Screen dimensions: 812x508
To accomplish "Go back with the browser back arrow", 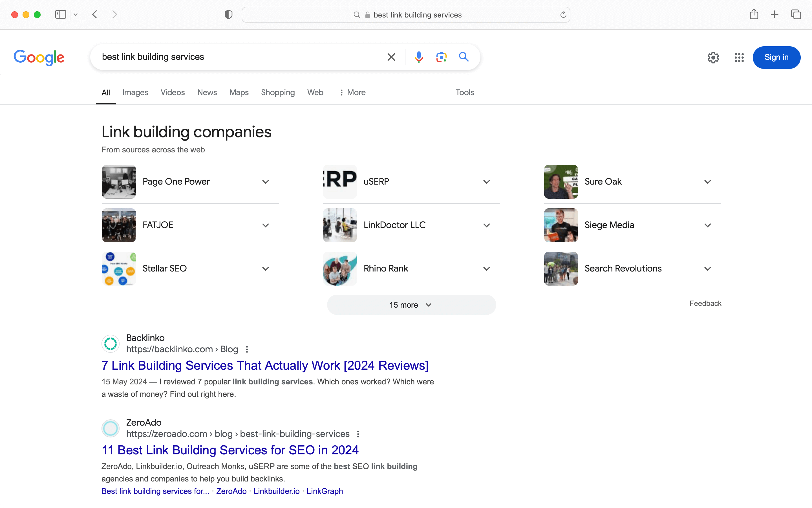I will [x=95, y=14].
